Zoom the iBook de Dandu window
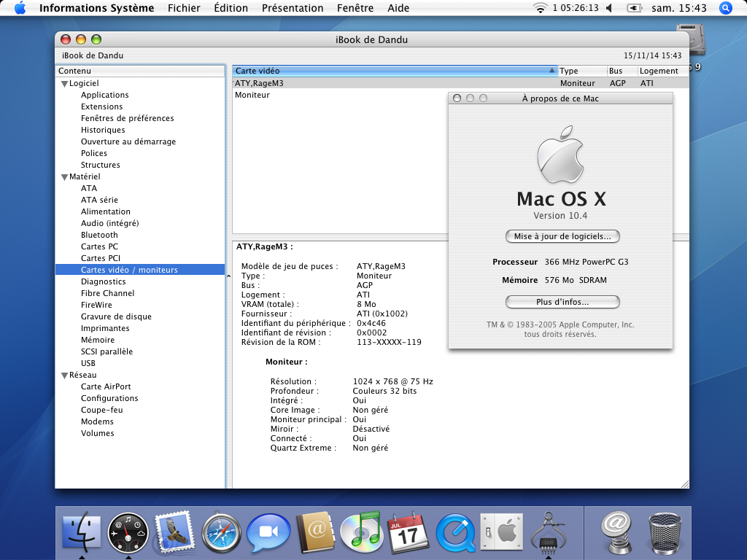747x560 pixels. point(96,39)
